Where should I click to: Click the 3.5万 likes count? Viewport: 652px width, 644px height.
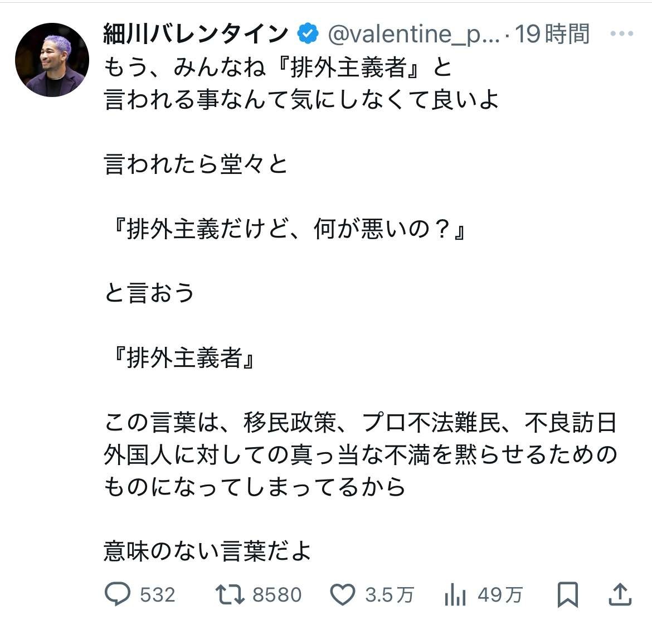(x=390, y=595)
